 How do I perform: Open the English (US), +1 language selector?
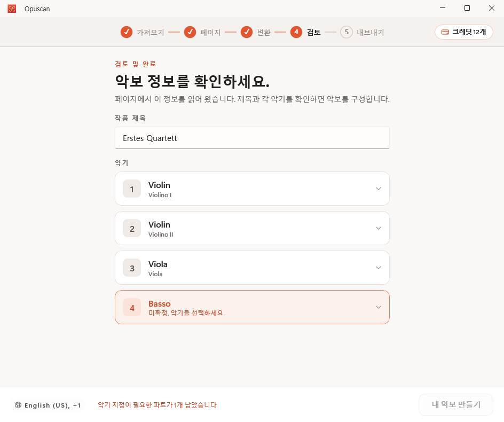[x=48, y=405]
